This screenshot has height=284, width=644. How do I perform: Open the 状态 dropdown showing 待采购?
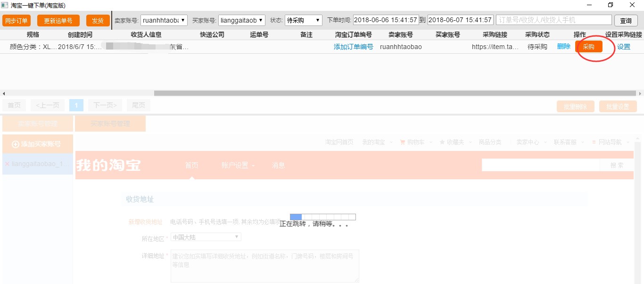(304, 20)
